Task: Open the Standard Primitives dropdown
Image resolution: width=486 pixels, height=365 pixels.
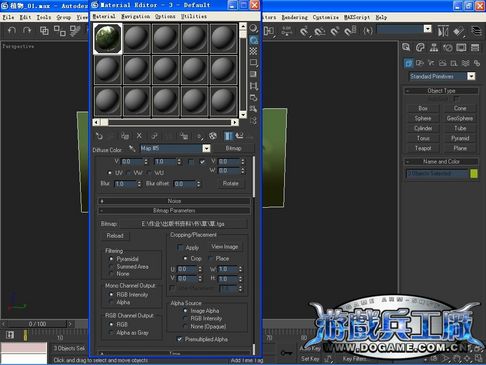Action: pyautogui.click(x=471, y=76)
